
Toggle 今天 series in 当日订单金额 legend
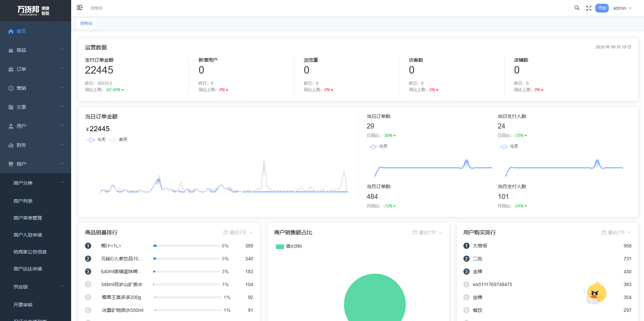[x=97, y=140]
